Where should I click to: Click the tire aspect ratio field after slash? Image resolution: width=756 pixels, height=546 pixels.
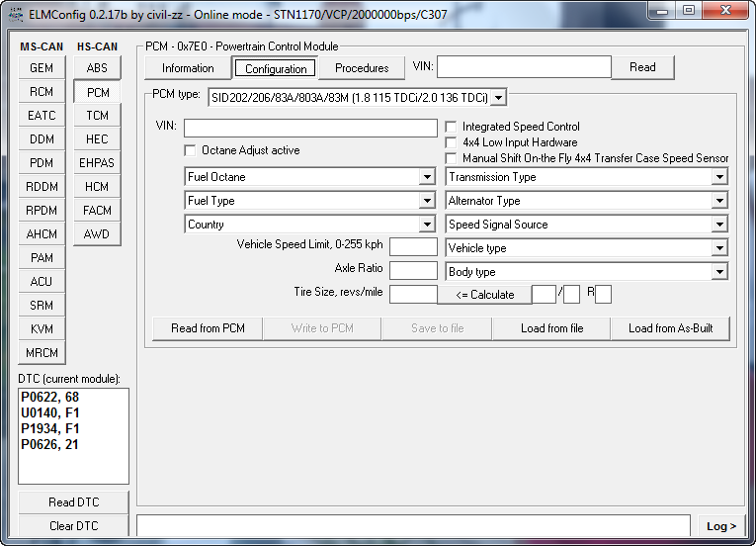point(571,294)
